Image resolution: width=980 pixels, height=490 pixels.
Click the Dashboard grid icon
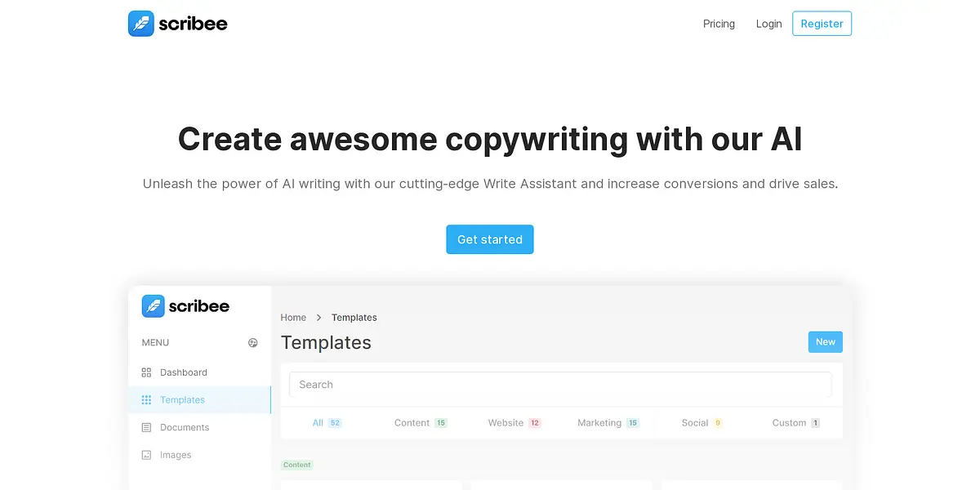[146, 372]
